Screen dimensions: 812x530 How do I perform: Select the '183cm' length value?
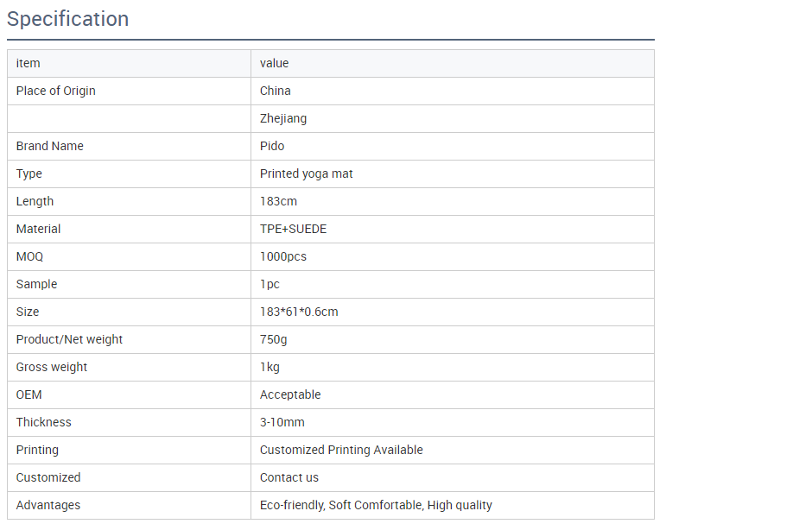[x=279, y=201]
